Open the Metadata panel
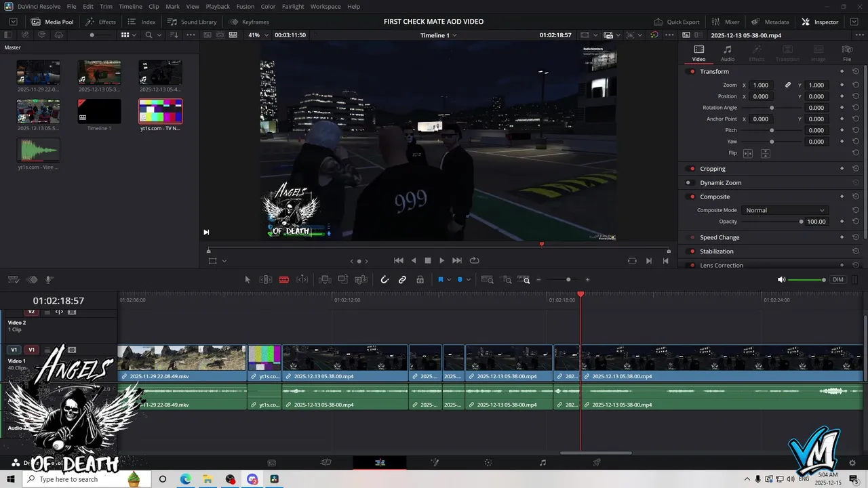Image resolution: width=868 pixels, height=488 pixels. point(770,22)
